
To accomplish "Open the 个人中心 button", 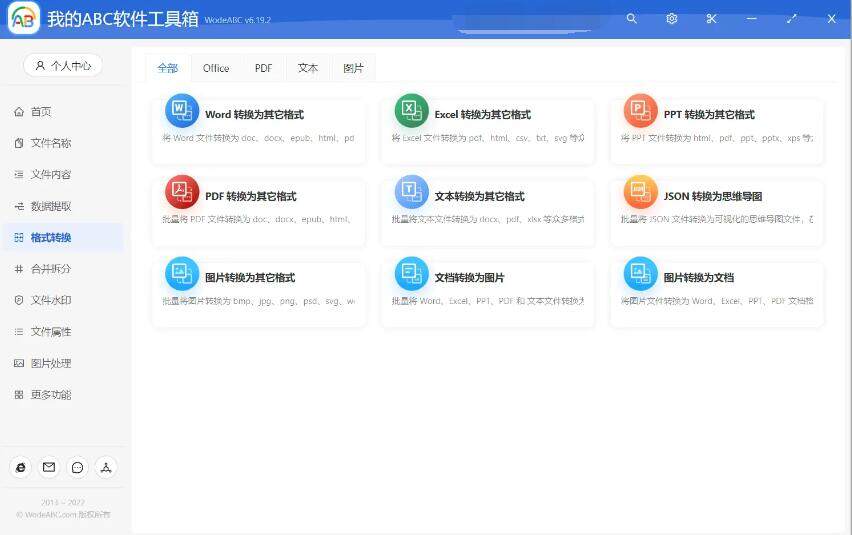I will tap(63, 66).
